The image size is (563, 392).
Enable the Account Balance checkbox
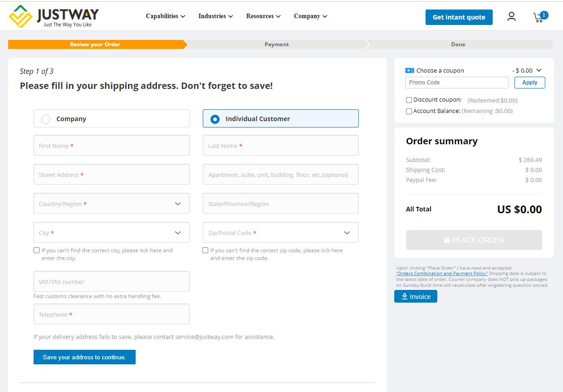(x=409, y=111)
